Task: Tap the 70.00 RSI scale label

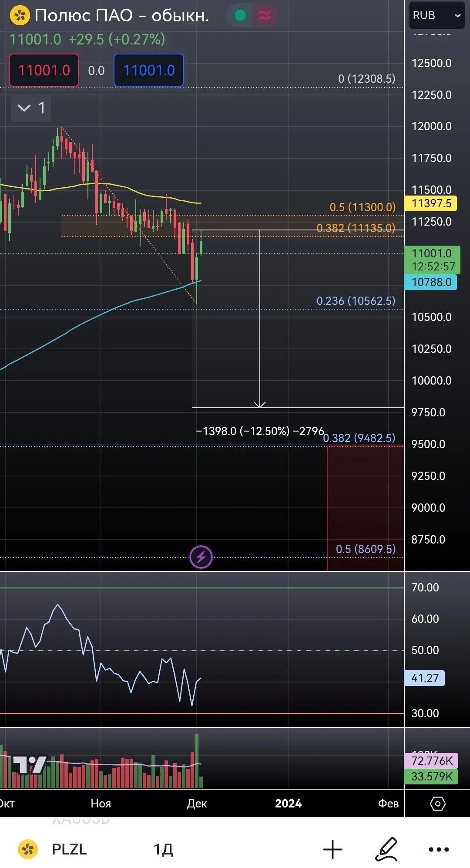Action: (425, 587)
